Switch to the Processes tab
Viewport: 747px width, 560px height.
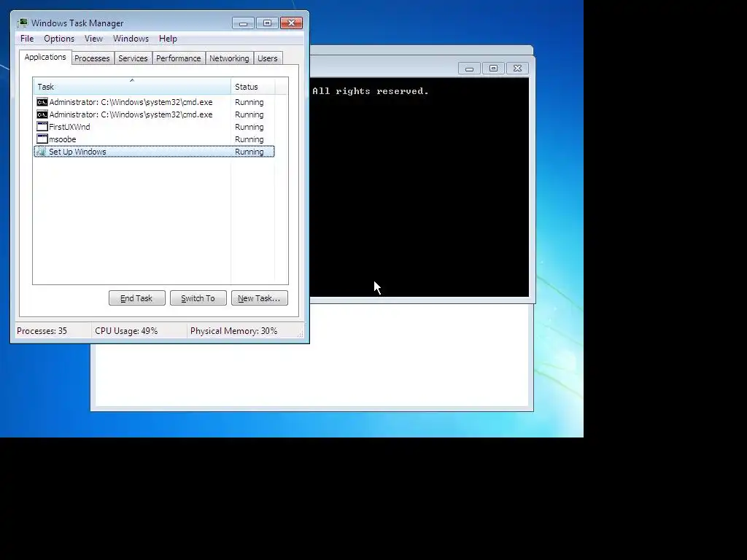point(92,58)
